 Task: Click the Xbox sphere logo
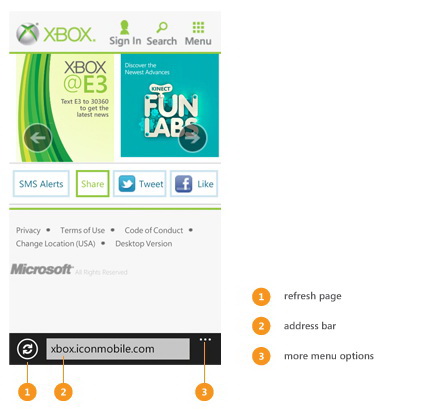click(28, 34)
